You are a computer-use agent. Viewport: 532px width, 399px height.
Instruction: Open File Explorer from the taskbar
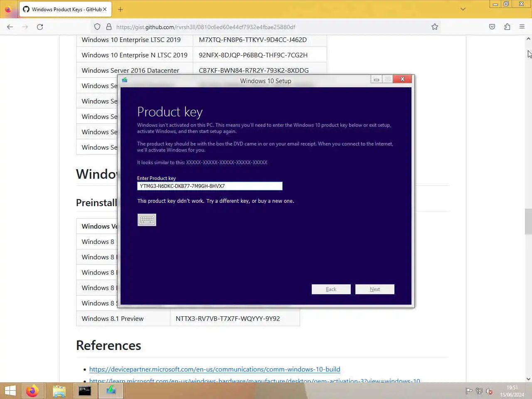pos(59,391)
